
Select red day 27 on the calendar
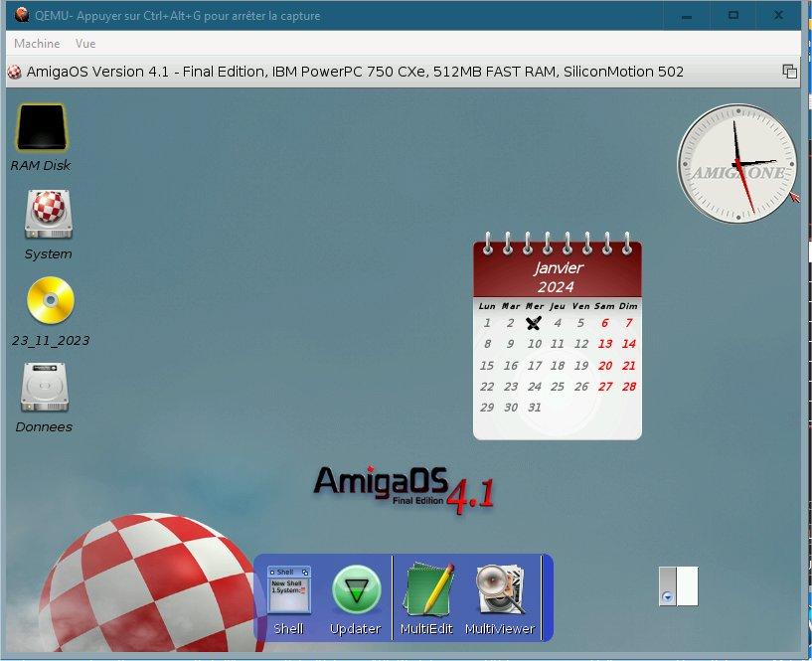[605, 387]
